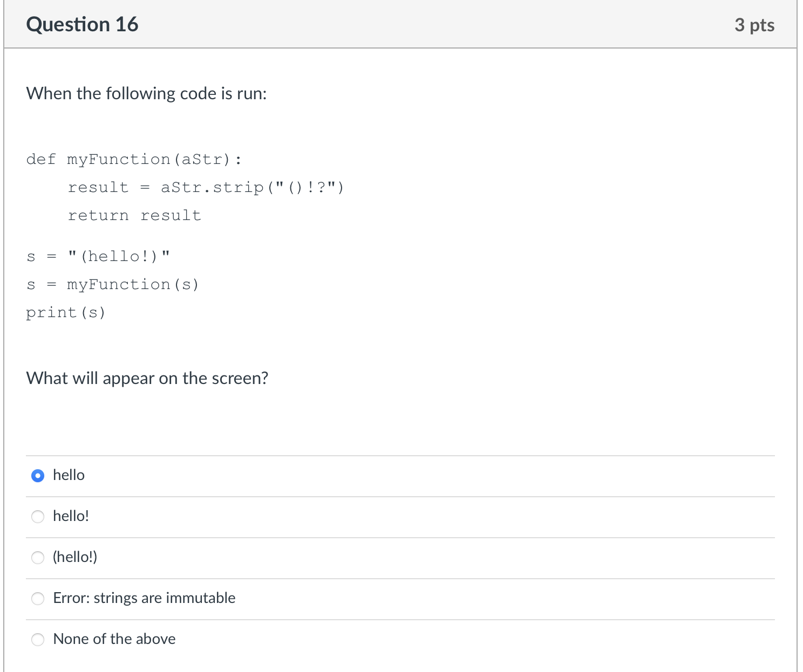803x672 pixels.
Task: Click the "Question 16" heading
Action: coord(82,25)
